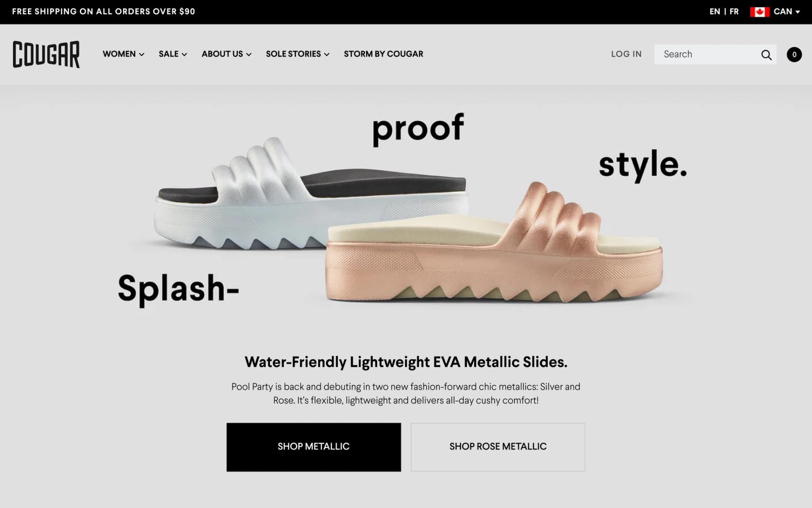Switch language to FR
The image size is (812, 508).
click(734, 12)
